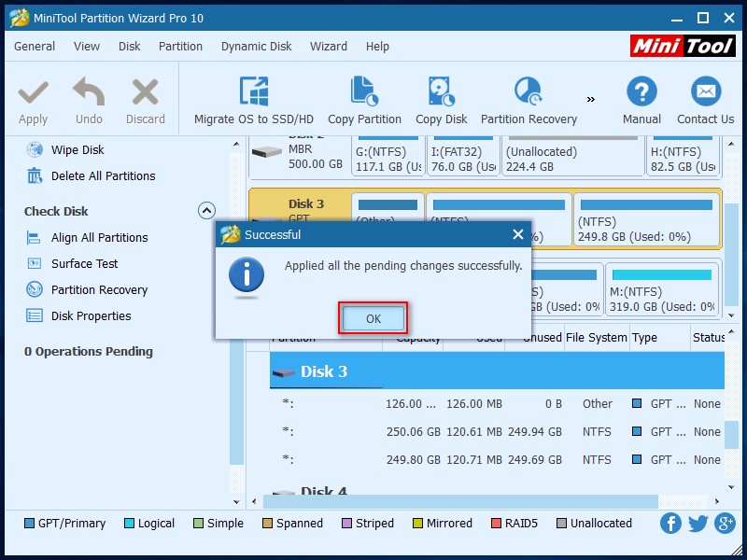This screenshot has width=747, height=560.
Task: Click the Contact Us envelope icon
Action: pos(706,91)
